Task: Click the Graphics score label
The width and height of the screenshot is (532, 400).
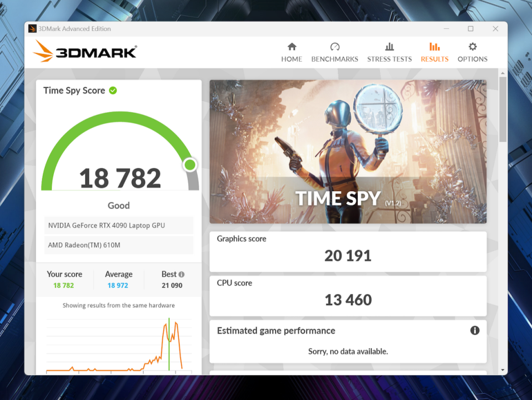Action: [x=242, y=239]
